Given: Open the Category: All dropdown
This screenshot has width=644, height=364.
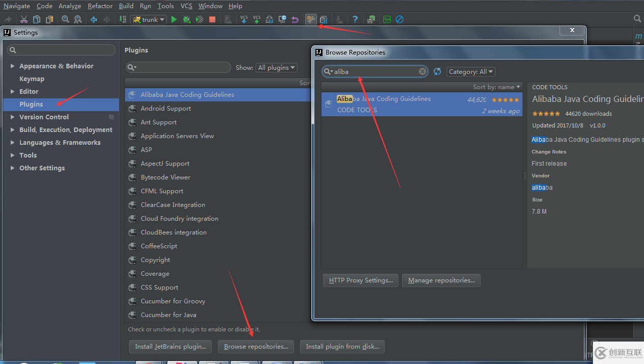Looking at the screenshot, I should [471, 72].
